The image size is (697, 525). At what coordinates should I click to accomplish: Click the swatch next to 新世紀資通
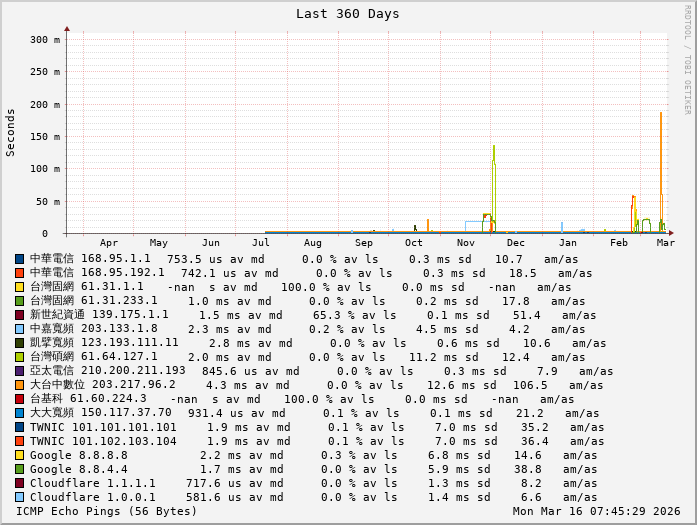(x=20, y=315)
